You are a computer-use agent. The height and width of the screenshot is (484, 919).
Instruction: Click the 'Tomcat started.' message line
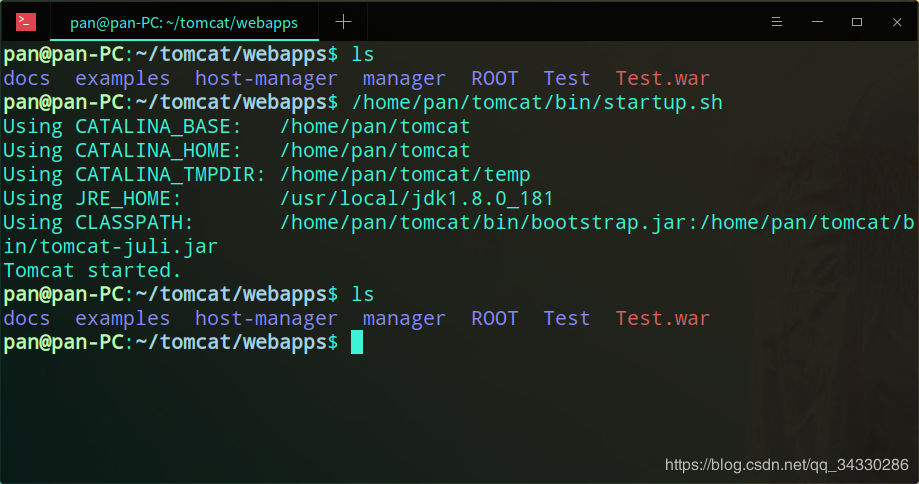pos(93,270)
